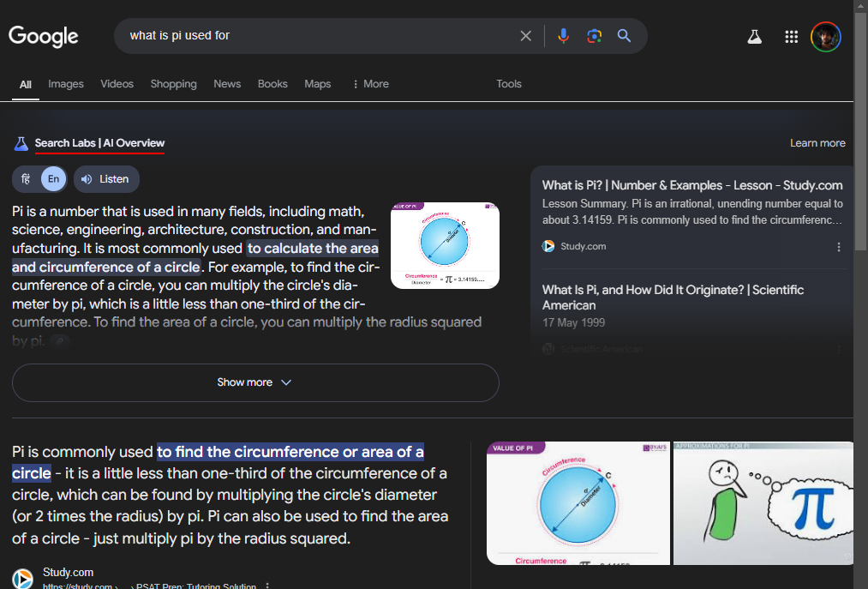868x589 pixels.
Task: Click the magnifying glass search icon
Action: point(625,36)
